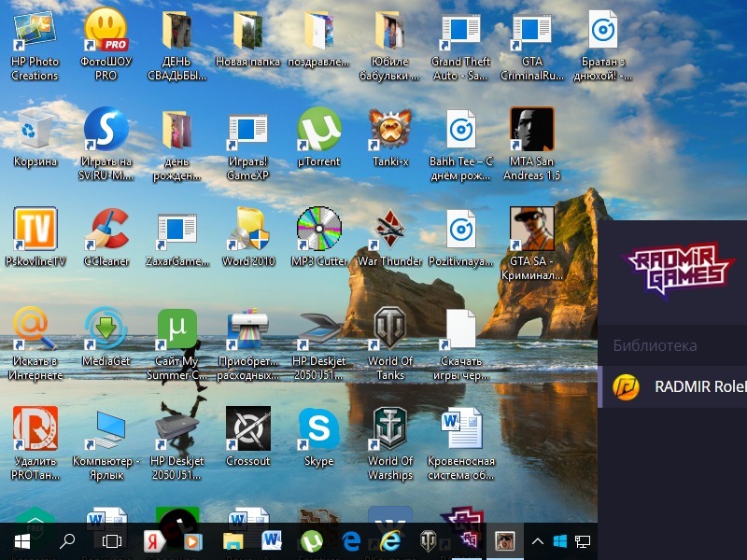
Task: Click the Microsoft Edge taskbar icon
Action: [x=352, y=541]
